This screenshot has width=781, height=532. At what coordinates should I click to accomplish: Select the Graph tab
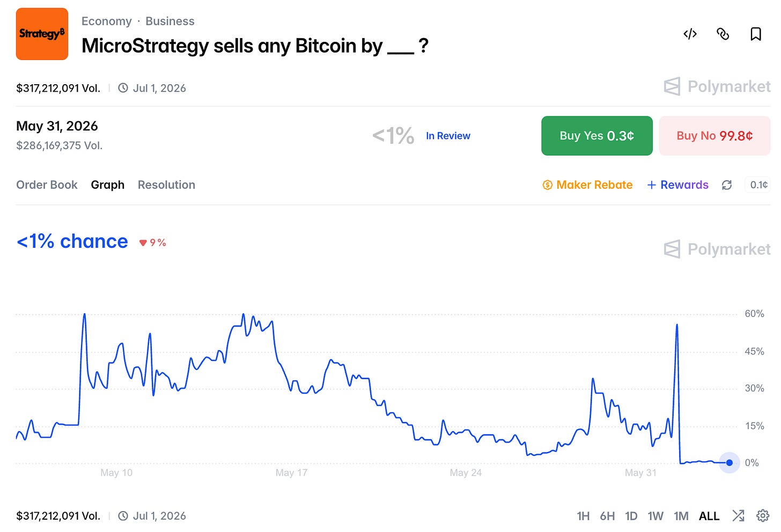pyautogui.click(x=107, y=185)
